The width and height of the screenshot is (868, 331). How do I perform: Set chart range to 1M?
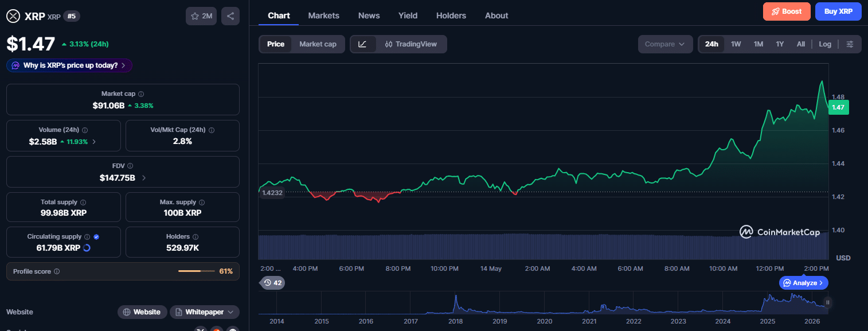click(758, 44)
